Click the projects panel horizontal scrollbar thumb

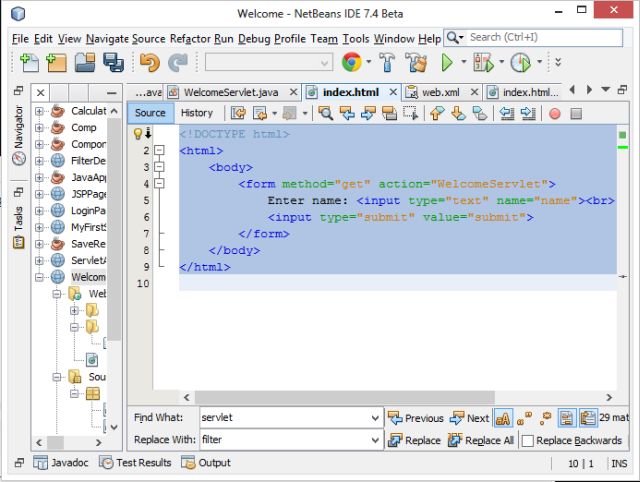coord(56,442)
